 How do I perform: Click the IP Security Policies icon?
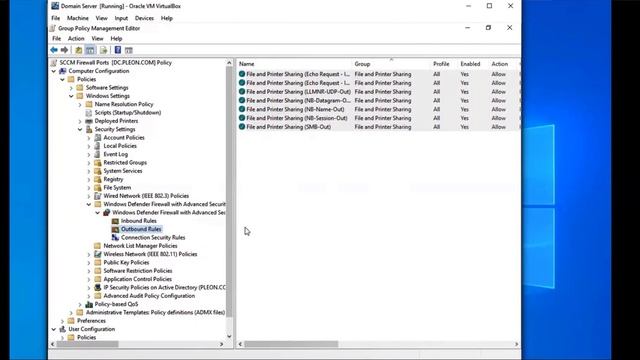pyautogui.click(x=98, y=287)
